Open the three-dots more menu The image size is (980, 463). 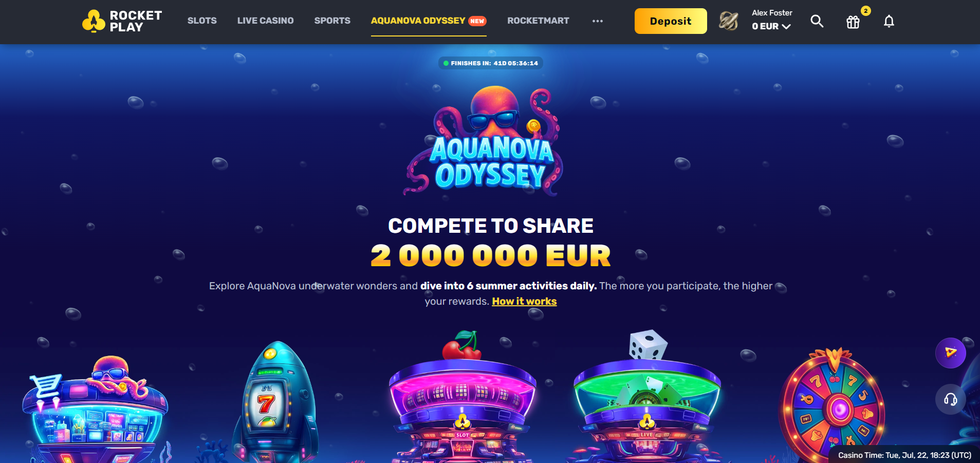(x=597, y=21)
